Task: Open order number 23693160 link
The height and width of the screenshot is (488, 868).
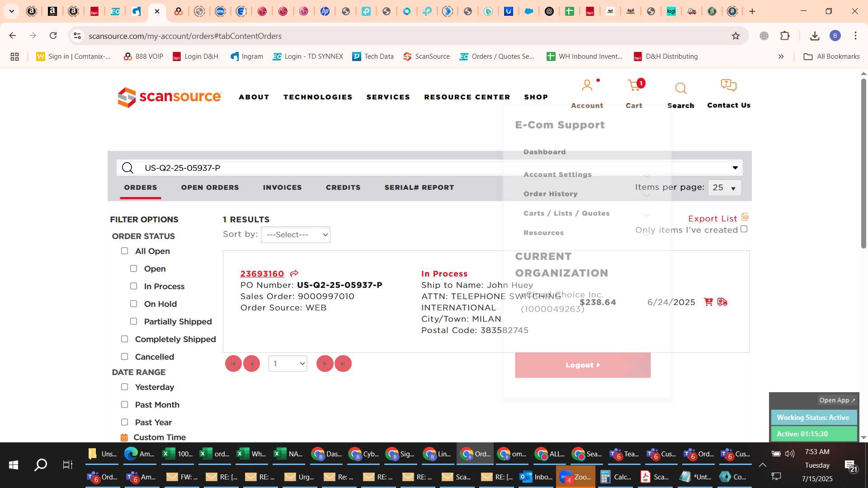Action: tap(262, 274)
